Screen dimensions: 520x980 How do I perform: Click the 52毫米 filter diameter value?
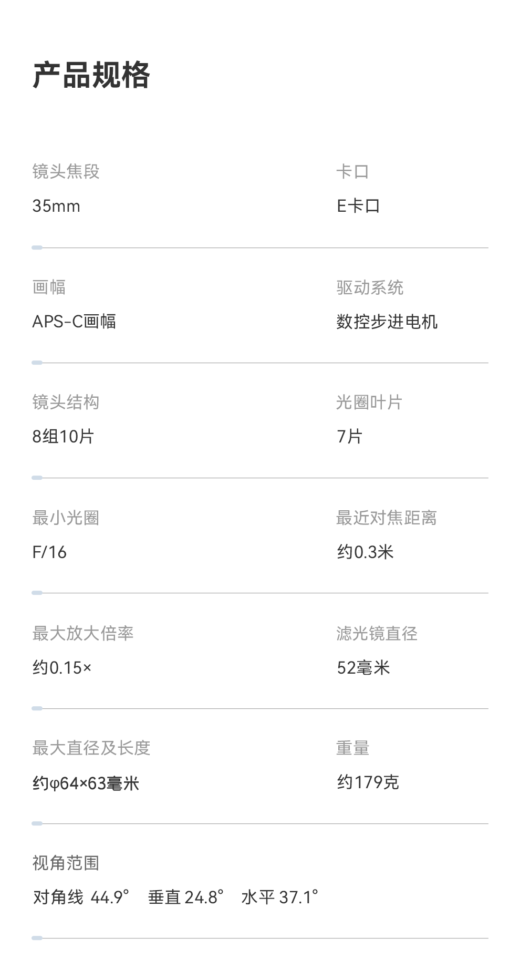click(x=363, y=667)
